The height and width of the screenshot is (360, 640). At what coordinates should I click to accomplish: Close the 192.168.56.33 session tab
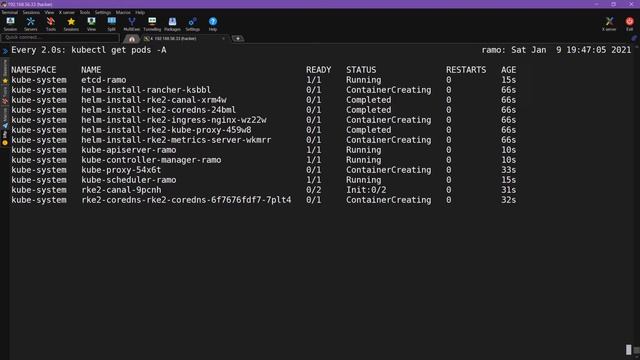pyautogui.click(x=223, y=38)
